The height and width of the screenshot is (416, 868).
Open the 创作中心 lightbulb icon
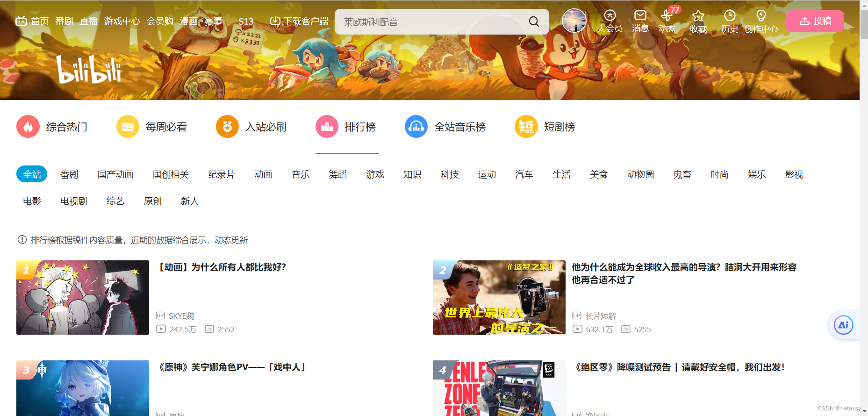pos(761,16)
